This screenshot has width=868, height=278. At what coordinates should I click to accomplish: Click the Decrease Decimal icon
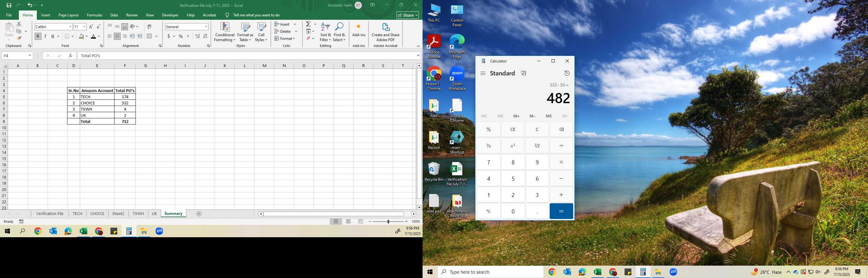(205, 36)
